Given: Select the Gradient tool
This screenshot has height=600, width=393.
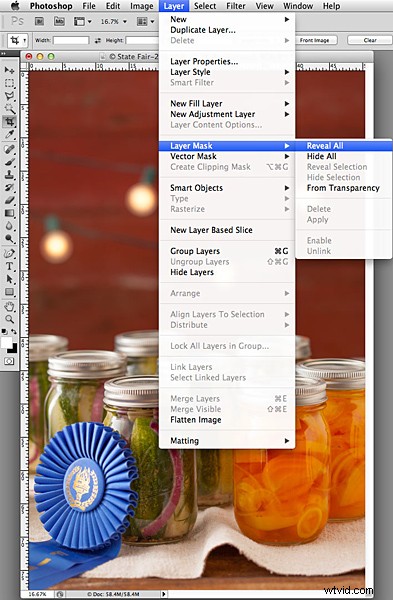Looking at the screenshot, I should (9, 213).
